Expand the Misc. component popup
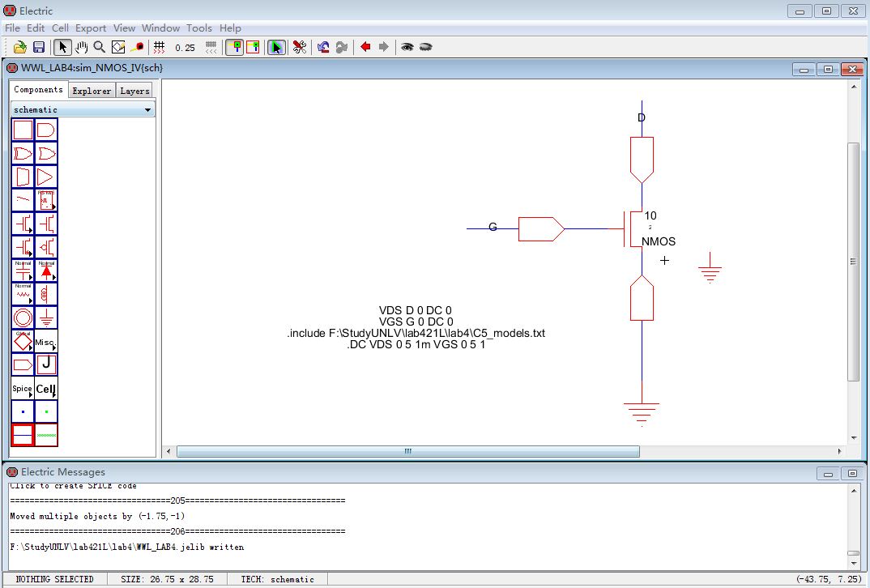The height and width of the screenshot is (588, 870). [x=46, y=341]
